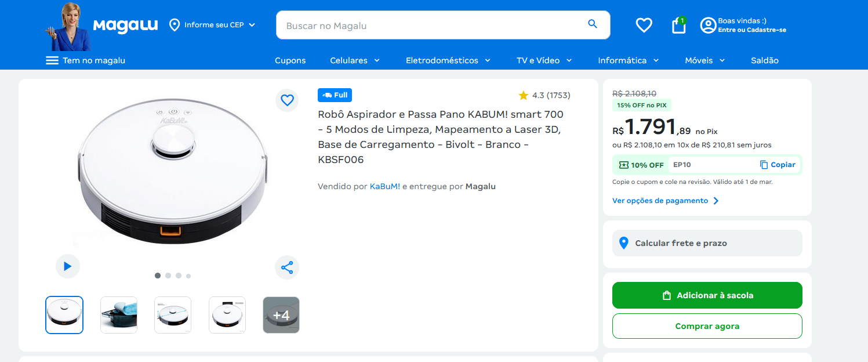
Task: Click the Magalu logo
Action: point(125,26)
